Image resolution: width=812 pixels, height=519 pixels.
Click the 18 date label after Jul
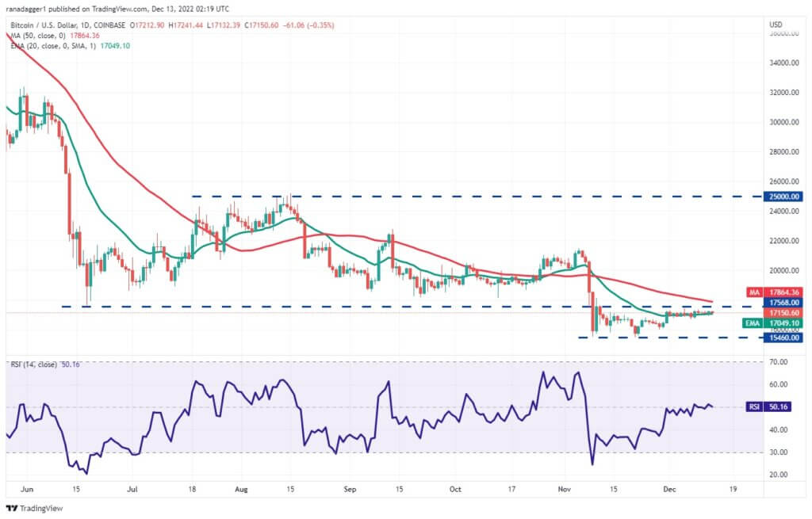click(192, 489)
